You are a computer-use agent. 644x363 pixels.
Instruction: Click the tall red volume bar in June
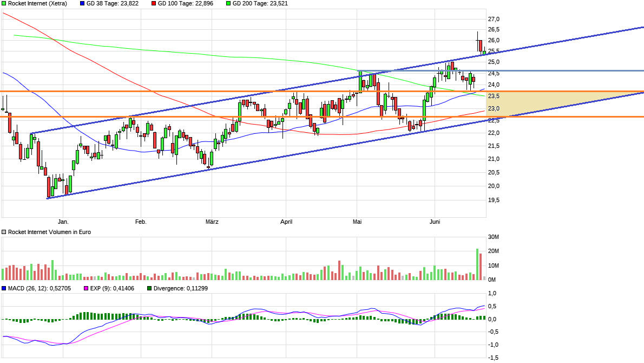[481, 267]
